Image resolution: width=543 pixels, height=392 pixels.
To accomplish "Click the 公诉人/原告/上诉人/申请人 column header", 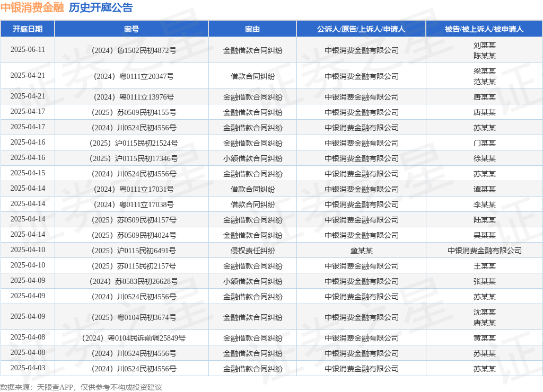I will [x=361, y=29].
